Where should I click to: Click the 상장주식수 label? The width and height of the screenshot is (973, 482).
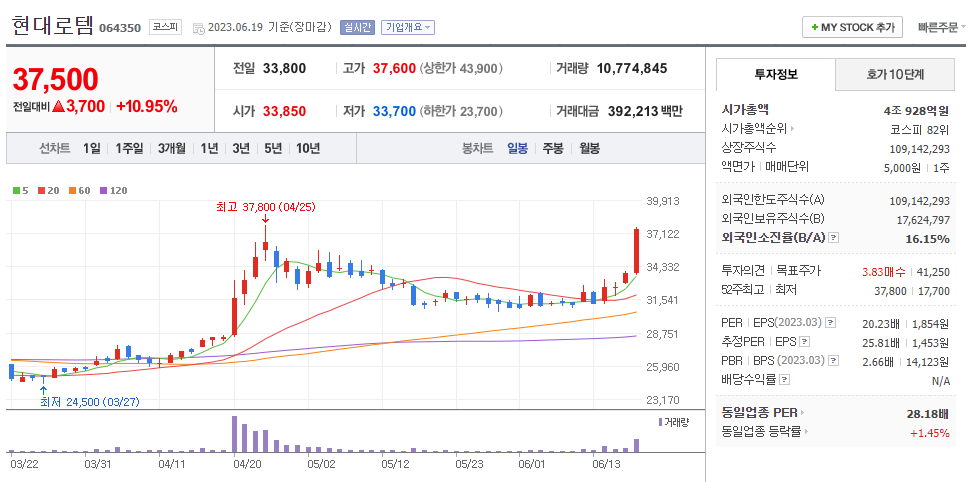(x=749, y=148)
